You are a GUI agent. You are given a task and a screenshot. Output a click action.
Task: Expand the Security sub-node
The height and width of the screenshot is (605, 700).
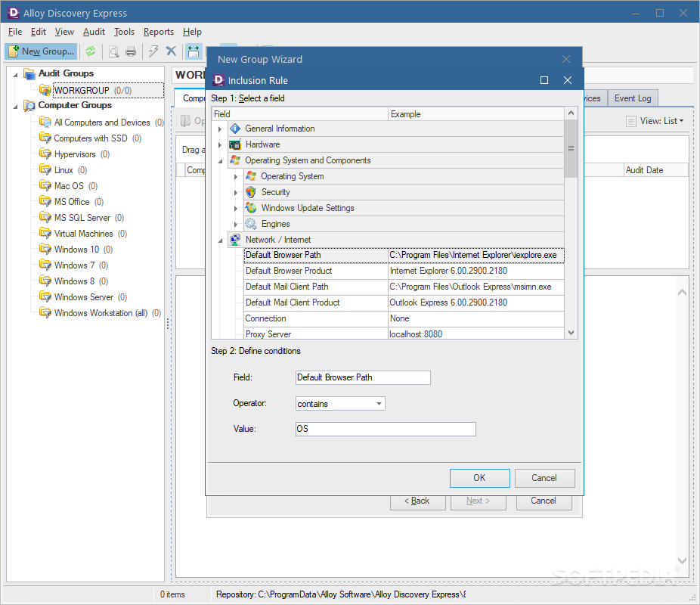[x=236, y=193]
